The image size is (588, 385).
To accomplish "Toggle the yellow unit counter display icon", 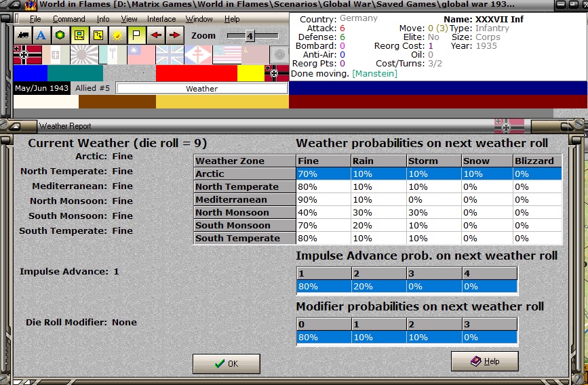I will 79,36.
